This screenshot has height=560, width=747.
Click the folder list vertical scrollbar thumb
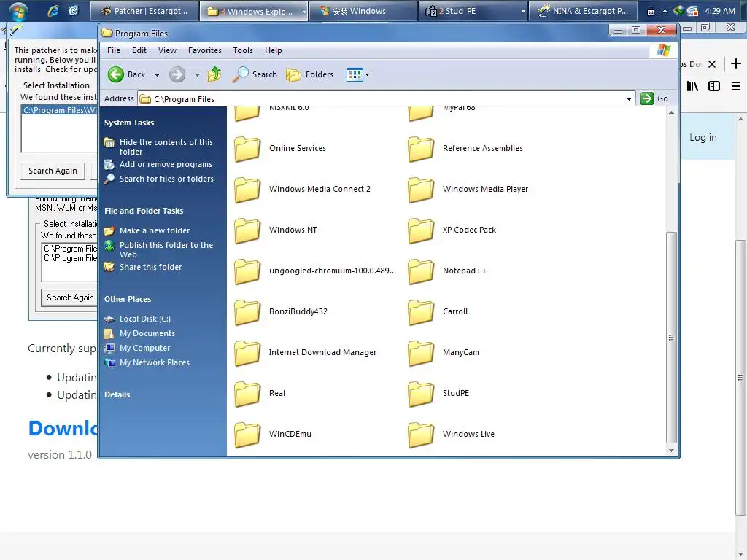(x=671, y=338)
